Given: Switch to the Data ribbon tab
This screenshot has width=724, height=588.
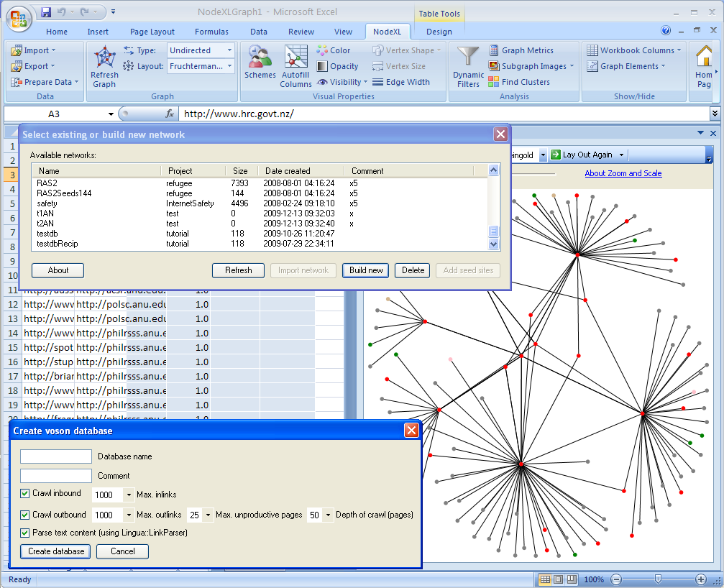Looking at the screenshot, I should coord(259,32).
